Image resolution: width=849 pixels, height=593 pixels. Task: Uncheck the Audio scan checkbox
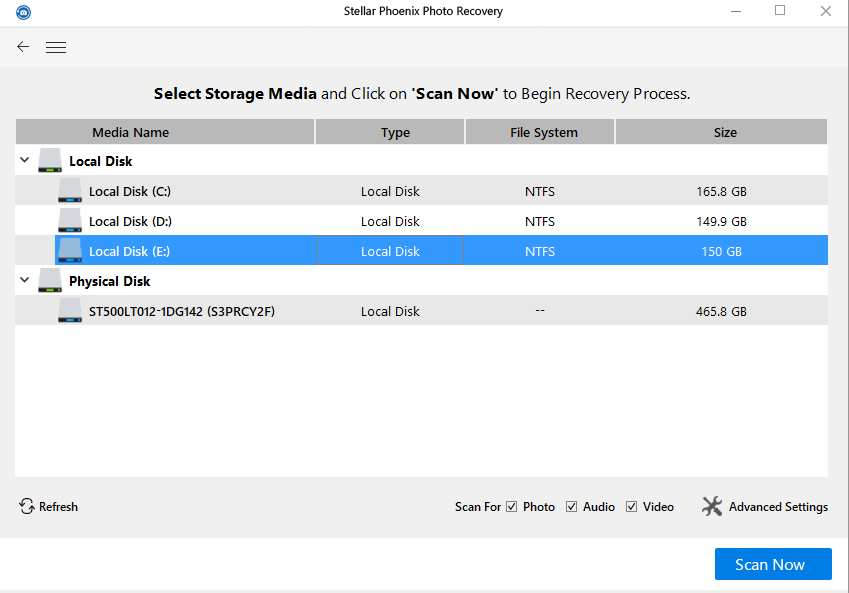[x=571, y=506]
